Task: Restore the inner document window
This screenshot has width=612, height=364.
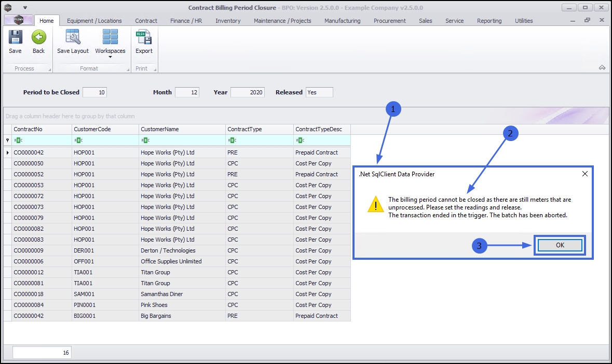Action: [587, 20]
